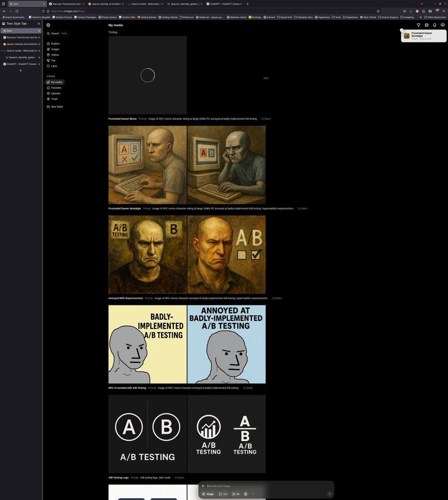Click the NPC Frustrated with A/B Testing title
Image resolution: width=448 pixels, height=500 pixels.
pos(127,388)
